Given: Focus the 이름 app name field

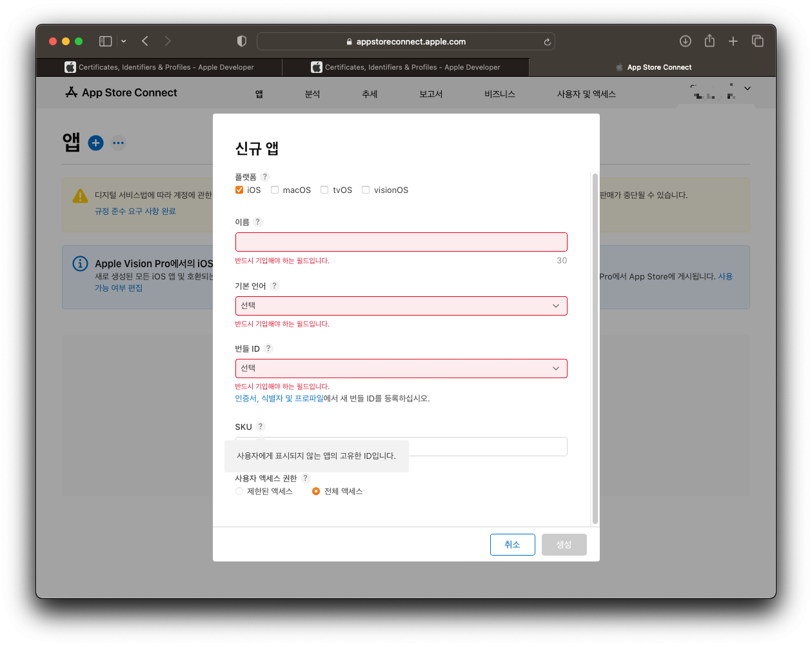Looking at the screenshot, I should 401,242.
